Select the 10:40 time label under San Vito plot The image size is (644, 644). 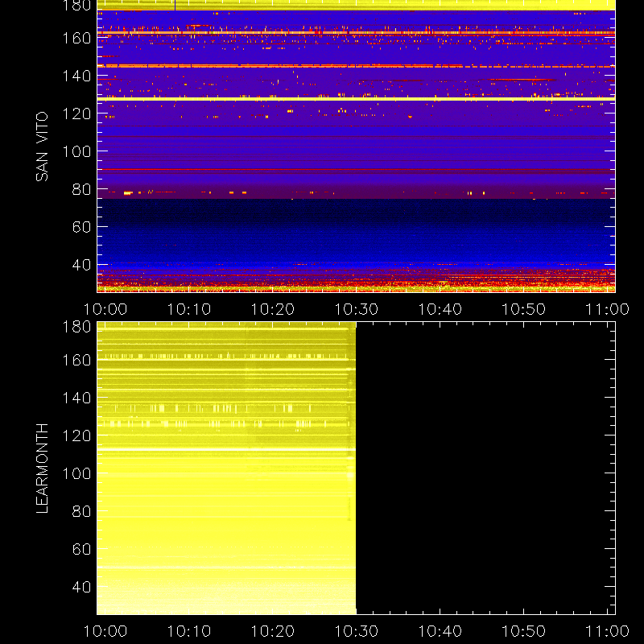coord(440,309)
